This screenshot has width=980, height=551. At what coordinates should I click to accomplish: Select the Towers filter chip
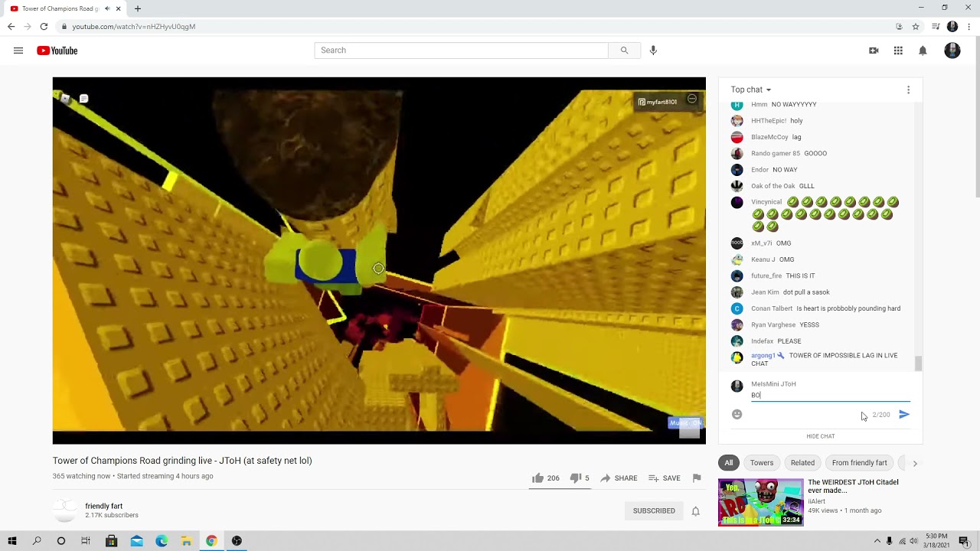pyautogui.click(x=761, y=463)
